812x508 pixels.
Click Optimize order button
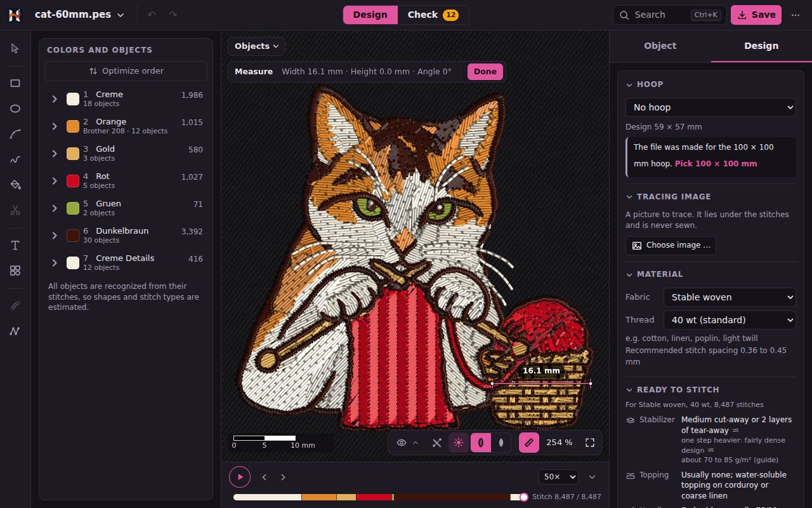click(x=126, y=71)
